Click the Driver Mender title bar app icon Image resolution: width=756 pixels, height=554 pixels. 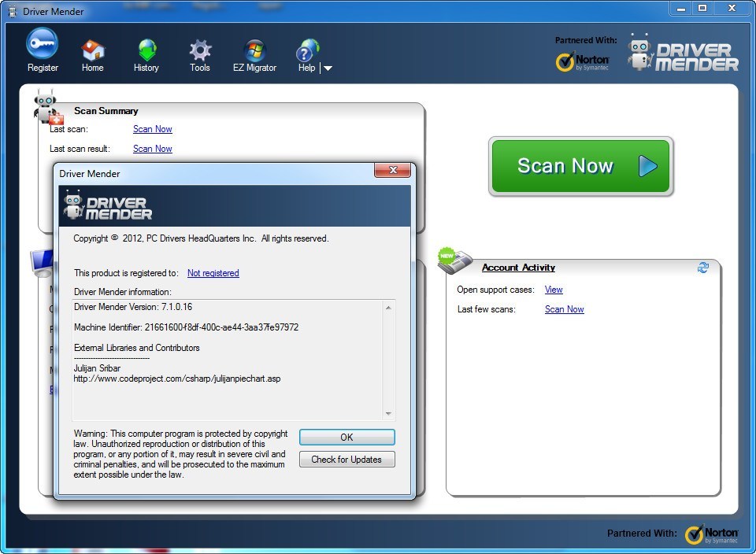[13, 11]
